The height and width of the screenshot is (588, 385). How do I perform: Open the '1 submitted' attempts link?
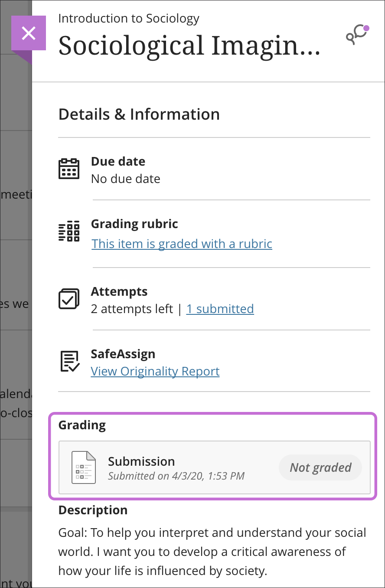click(220, 309)
